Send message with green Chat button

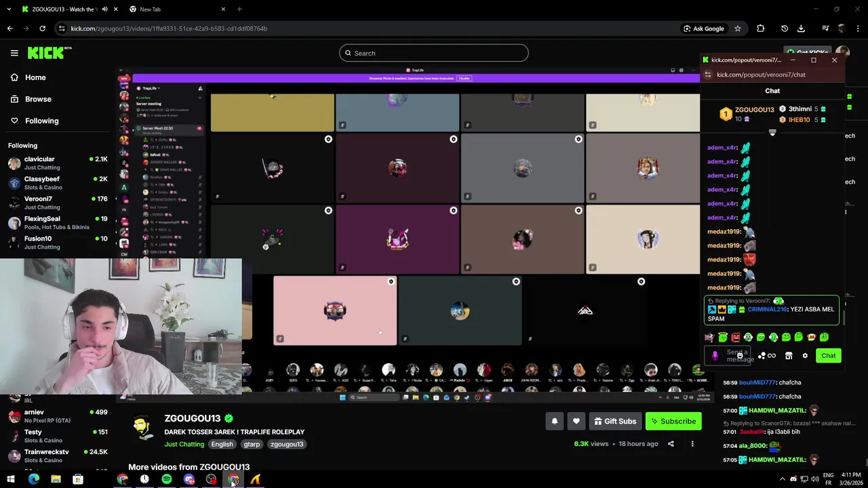(x=829, y=356)
